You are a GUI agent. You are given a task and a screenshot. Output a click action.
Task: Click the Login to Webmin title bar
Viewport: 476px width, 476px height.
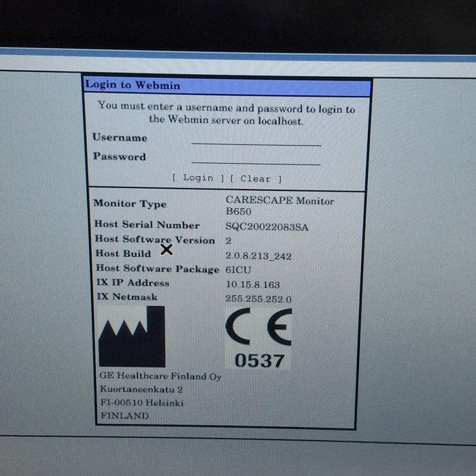[227, 86]
